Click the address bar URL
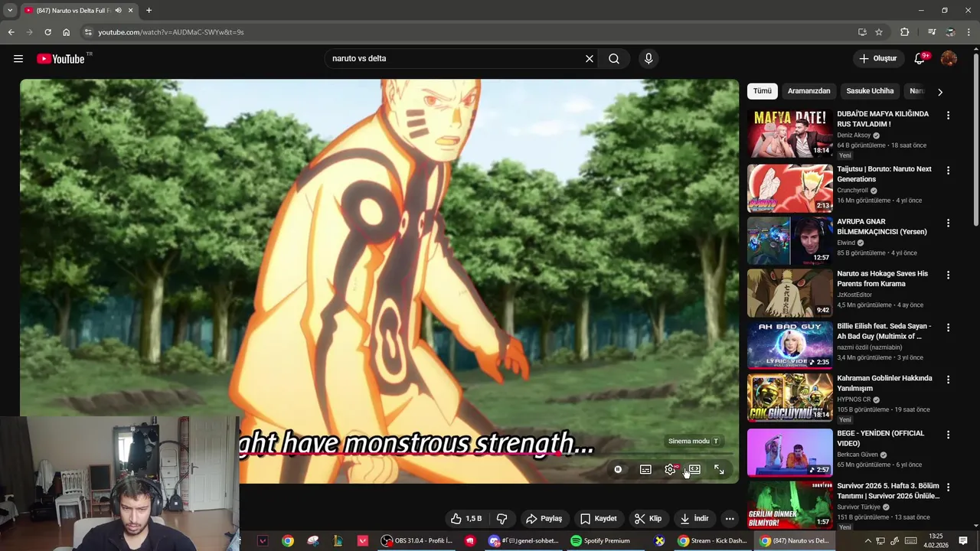 [171, 32]
